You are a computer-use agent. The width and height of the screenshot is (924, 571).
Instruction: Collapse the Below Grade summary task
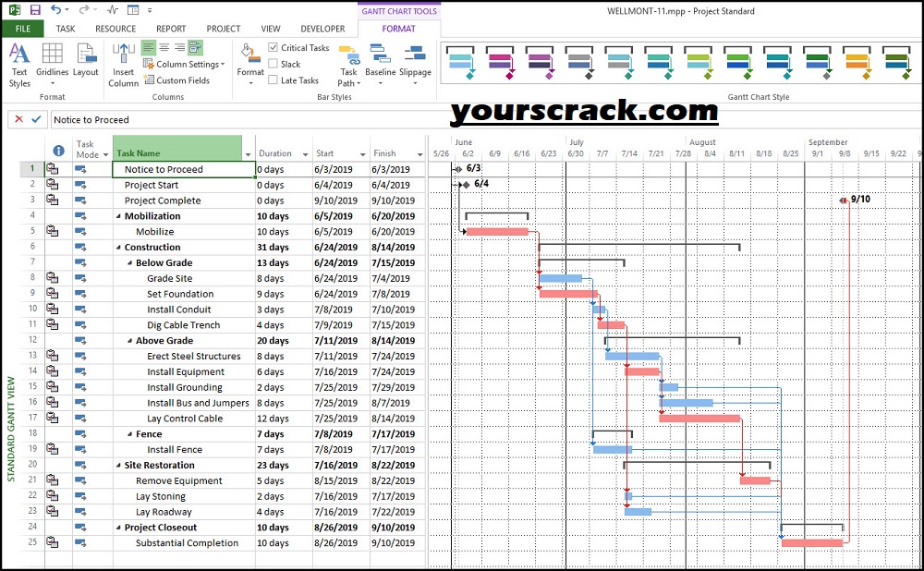(129, 262)
